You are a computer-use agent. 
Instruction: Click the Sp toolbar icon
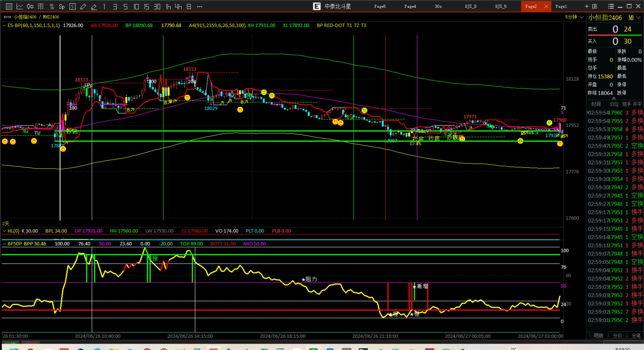click(62, 7)
